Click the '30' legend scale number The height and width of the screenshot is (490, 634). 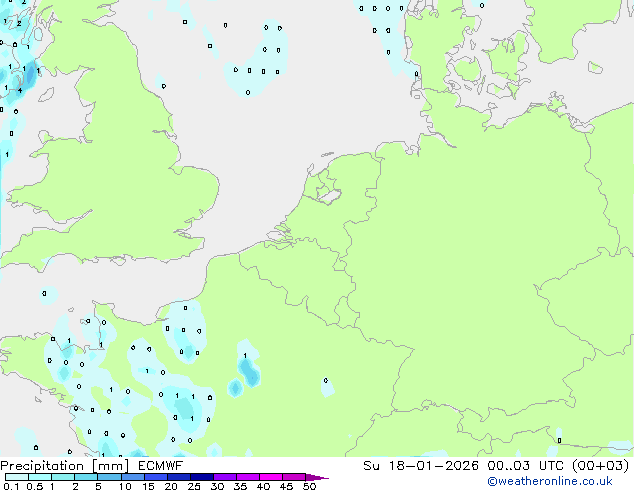coord(217,486)
